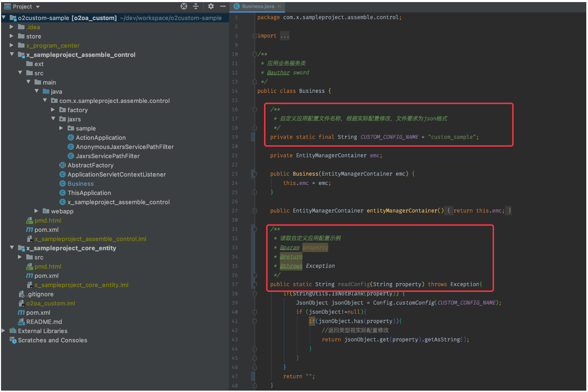Fold the import block at line 3

[x=254, y=36]
